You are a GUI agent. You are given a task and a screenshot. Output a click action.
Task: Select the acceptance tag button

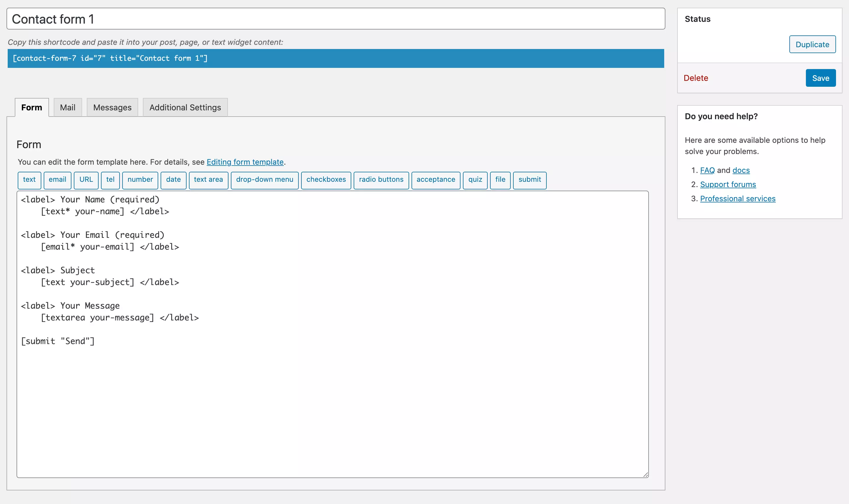pyautogui.click(x=435, y=179)
